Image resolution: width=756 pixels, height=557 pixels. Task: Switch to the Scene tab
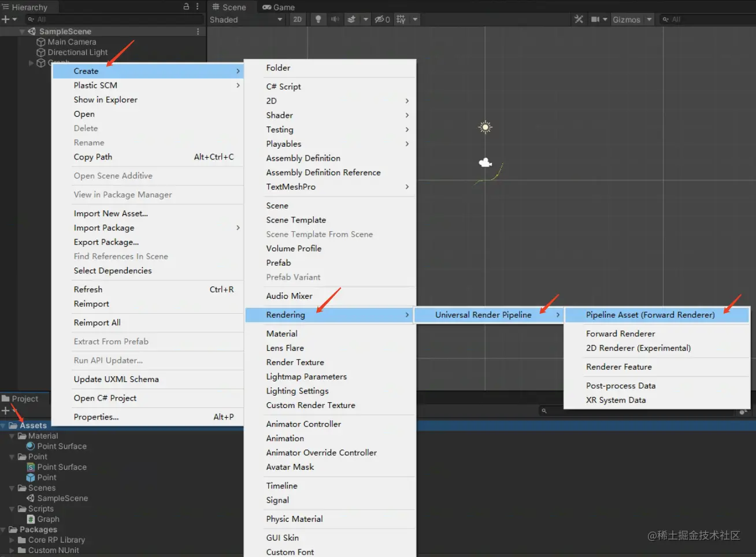229,7
